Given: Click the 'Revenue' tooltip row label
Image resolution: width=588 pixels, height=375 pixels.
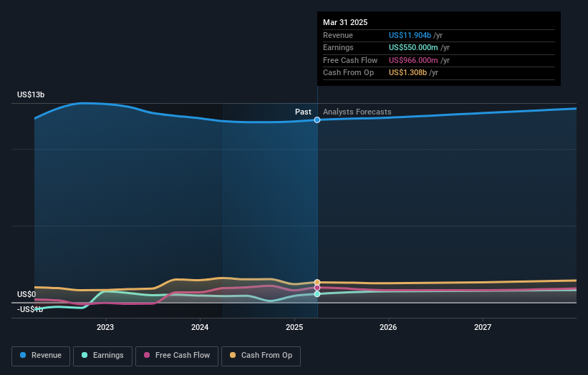Looking at the screenshot, I should click(338, 35).
